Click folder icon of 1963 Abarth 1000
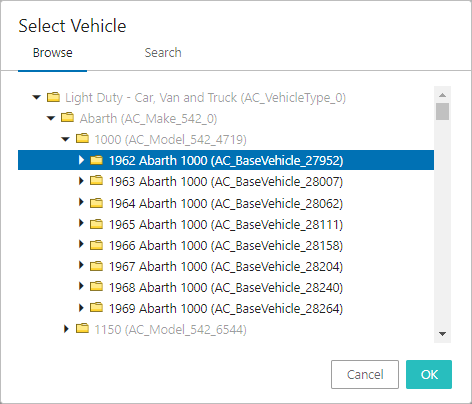This screenshot has width=472, height=404. (97, 181)
